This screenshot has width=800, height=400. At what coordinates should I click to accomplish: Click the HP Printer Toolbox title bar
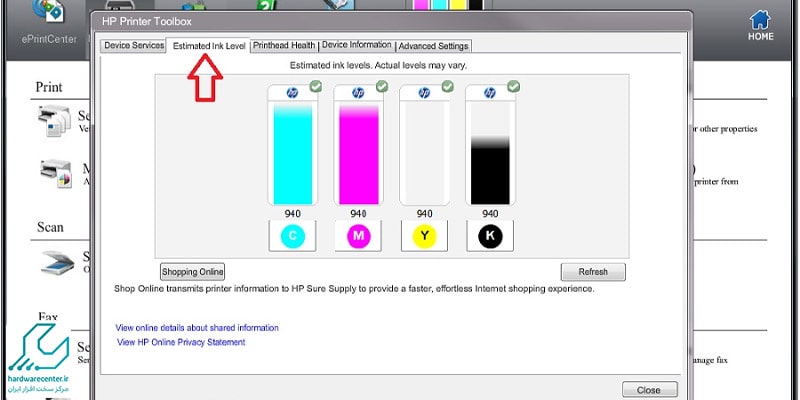[391, 21]
